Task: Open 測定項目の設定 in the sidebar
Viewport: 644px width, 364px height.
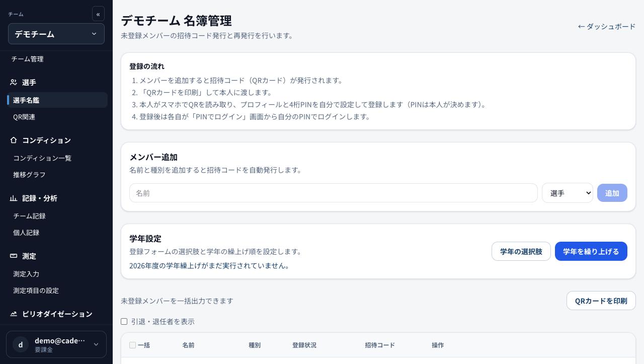Action: click(36, 290)
